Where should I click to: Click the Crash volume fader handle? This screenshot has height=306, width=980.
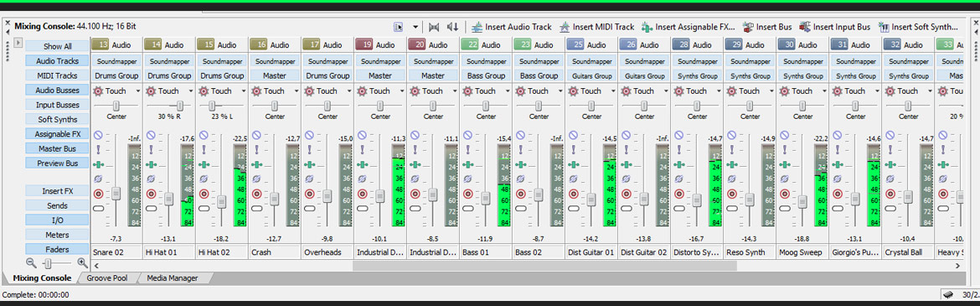pyautogui.click(x=275, y=199)
